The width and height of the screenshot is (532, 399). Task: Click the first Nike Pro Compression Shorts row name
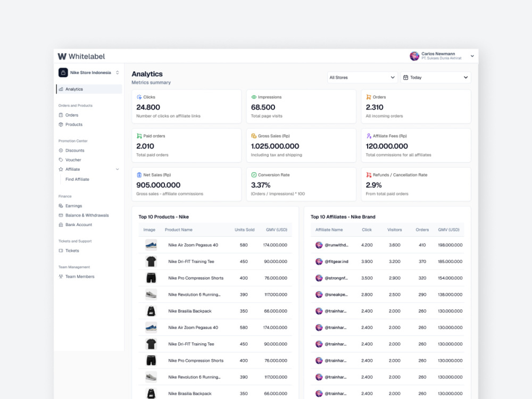[x=196, y=278]
